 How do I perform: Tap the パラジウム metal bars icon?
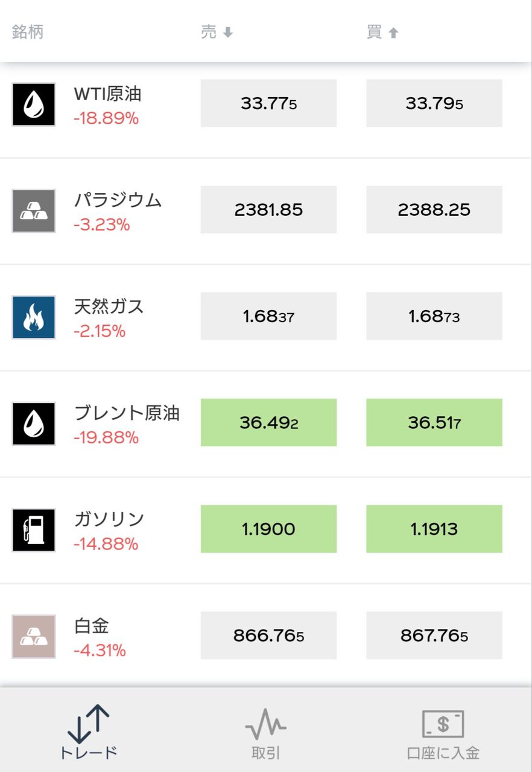pos(34,210)
